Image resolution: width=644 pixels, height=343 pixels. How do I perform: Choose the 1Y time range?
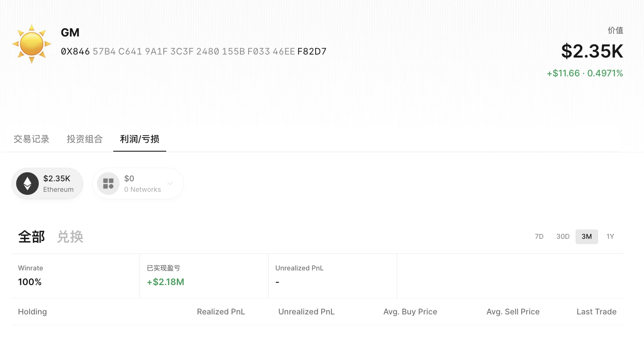pyautogui.click(x=610, y=237)
